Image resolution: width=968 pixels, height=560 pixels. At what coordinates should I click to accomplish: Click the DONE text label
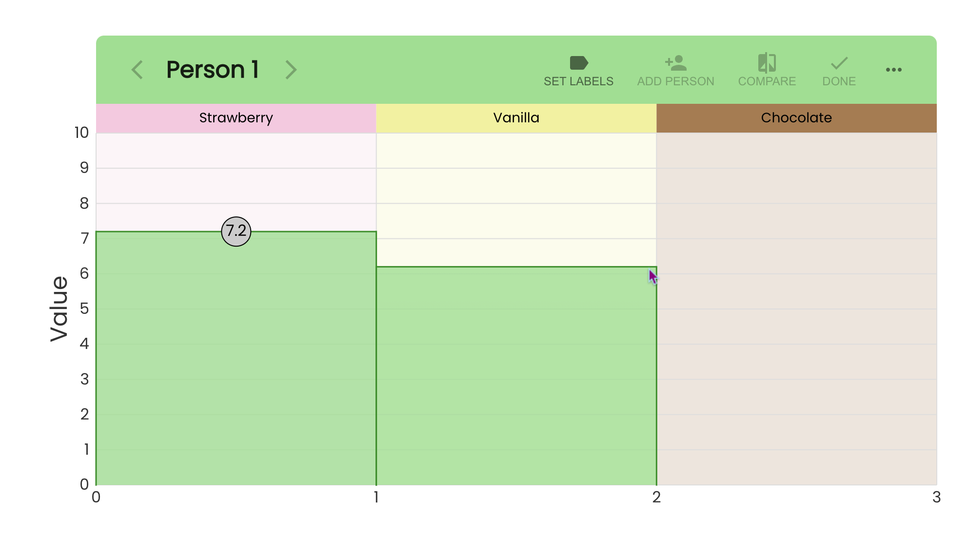[839, 81]
